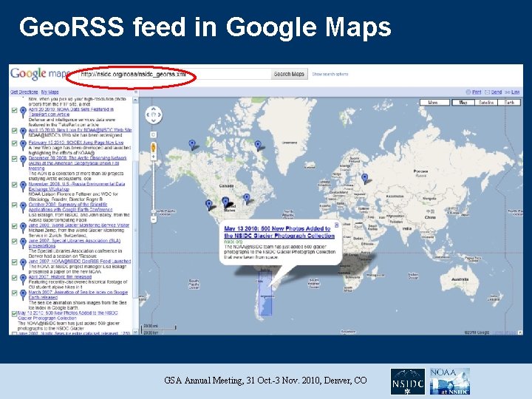This screenshot has height=399, width=532.
Task: Close the May 13 2010 info balloon
Action: (x=336, y=225)
